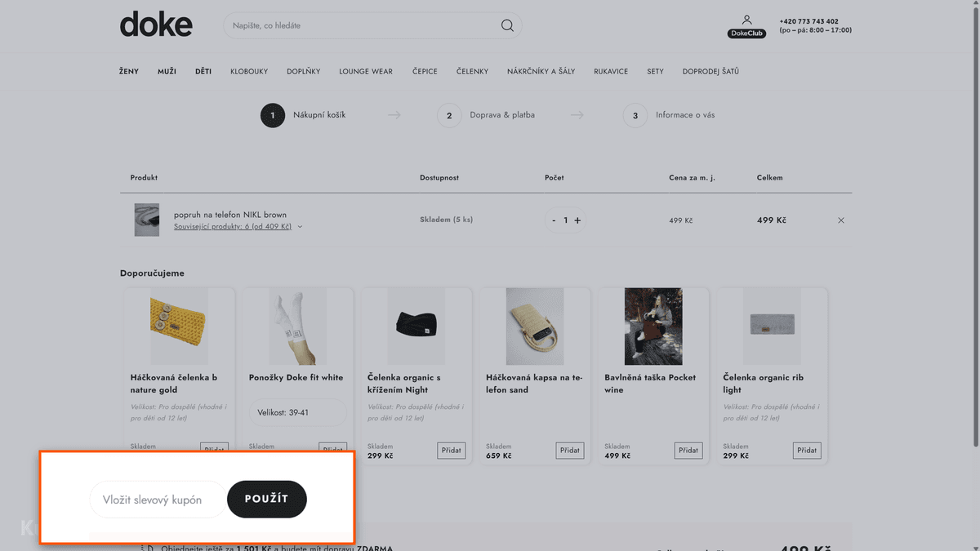Screen dimensions: 980x551
Task: Open the DOPRODEJ ŠATŮ category
Action: click(x=710, y=72)
